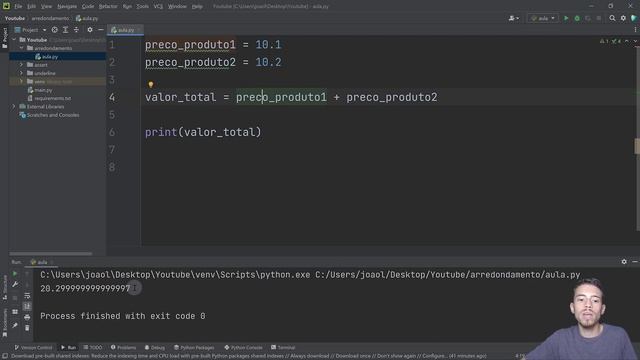Click line number 6 in gutter
Screen dimensions: 640x360
tap(112, 132)
